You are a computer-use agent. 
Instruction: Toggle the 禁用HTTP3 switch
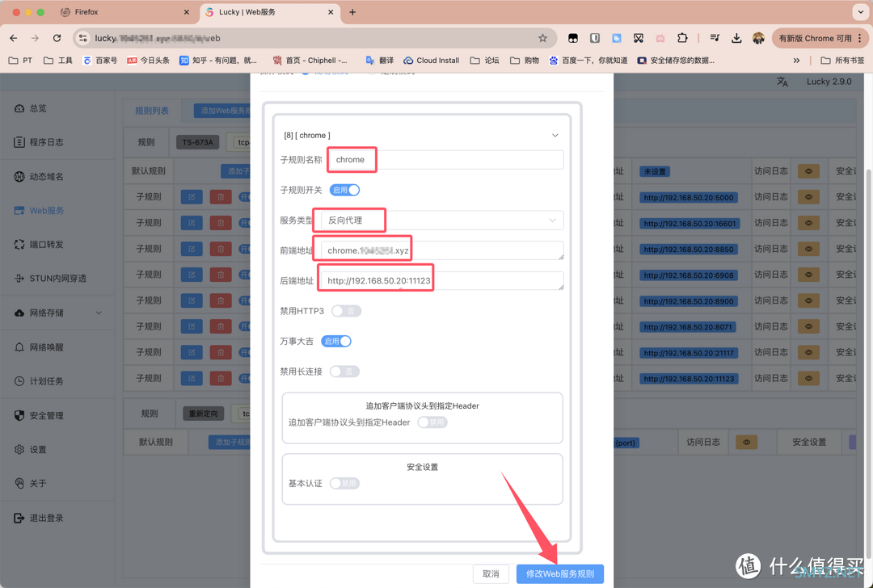point(346,311)
